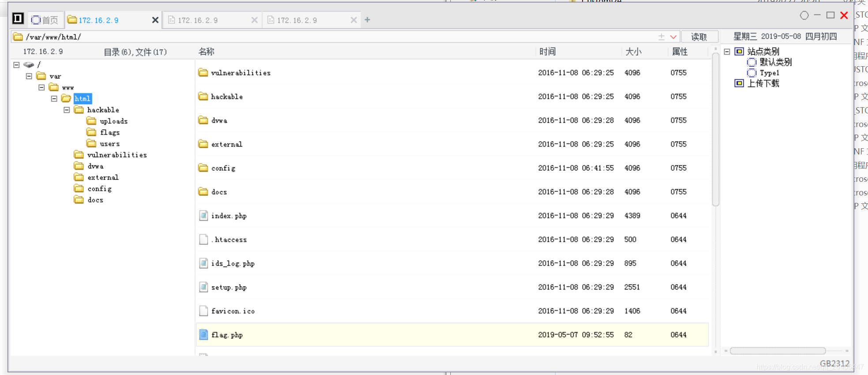Screen dimensions: 868x375
Task: Select Type1 category item
Action: click(x=769, y=73)
